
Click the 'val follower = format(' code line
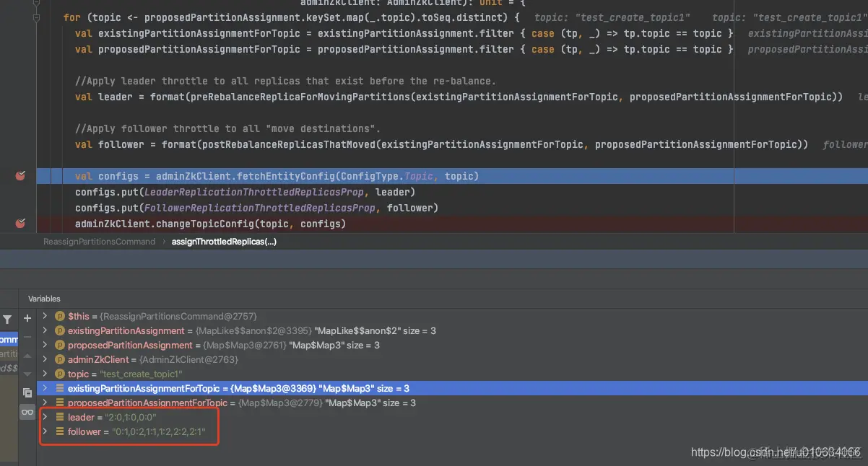pyautogui.click(x=441, y=144)
